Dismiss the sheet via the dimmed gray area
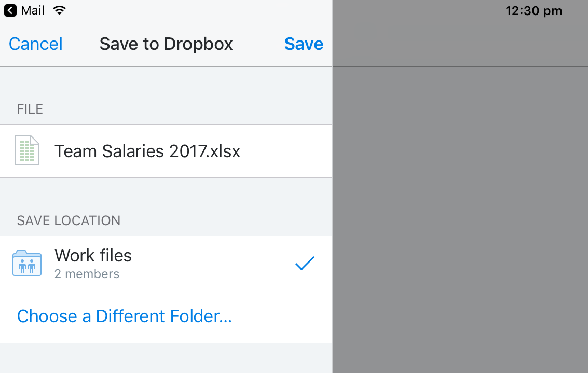588x373 pixels. (x=460, y=220)
